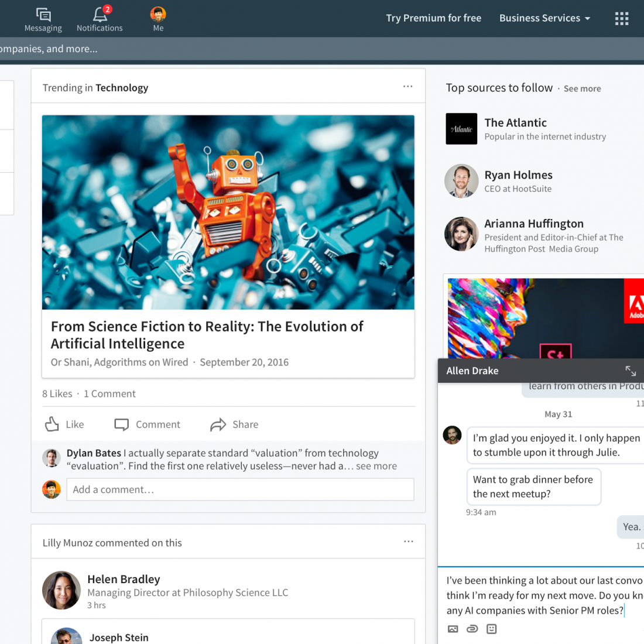Expand the Allen Drake chat window
The height and width of the screenshot is (644, 644).
(631, 371)
